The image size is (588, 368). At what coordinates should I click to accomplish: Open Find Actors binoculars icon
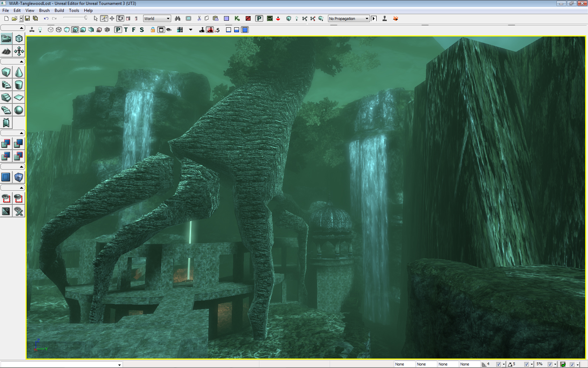click(x=178, y=19)
